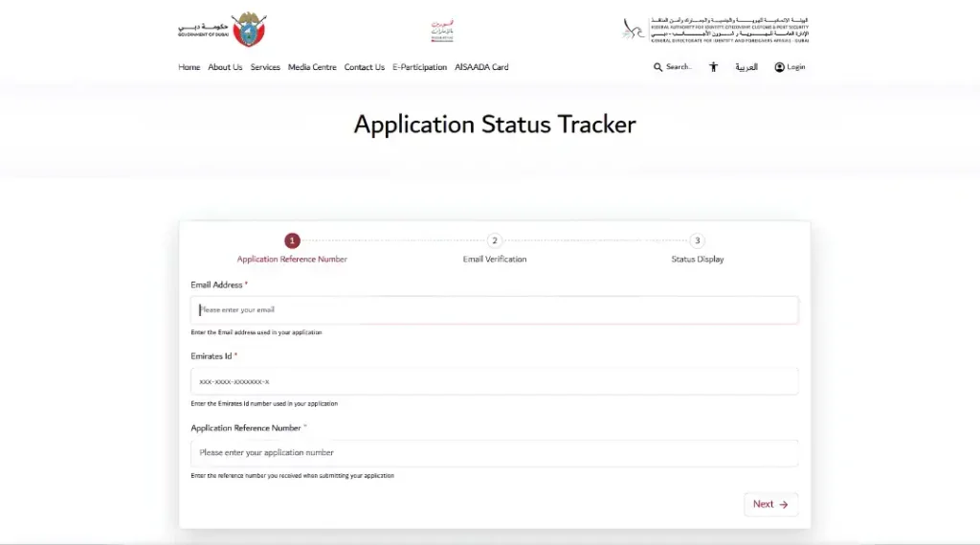This screenshot has width=980, height=545.
Task: Click the hint about Email address used
Action: [256, 332]
